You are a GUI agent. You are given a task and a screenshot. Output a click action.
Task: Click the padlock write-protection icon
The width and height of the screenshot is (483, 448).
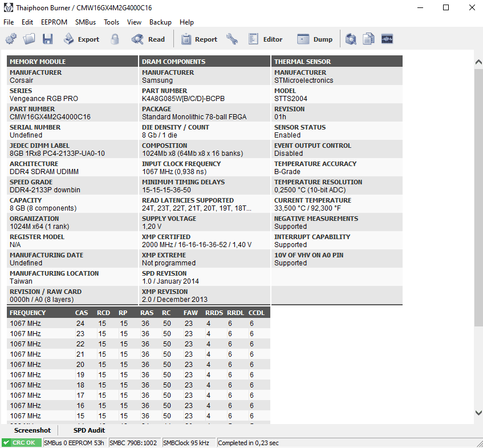(115, 39)
